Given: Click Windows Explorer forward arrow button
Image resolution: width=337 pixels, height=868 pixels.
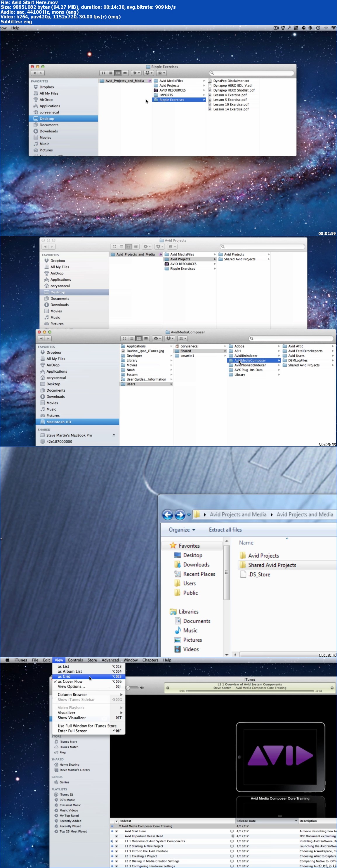Looking at the screenshot, I should [180, 515].
